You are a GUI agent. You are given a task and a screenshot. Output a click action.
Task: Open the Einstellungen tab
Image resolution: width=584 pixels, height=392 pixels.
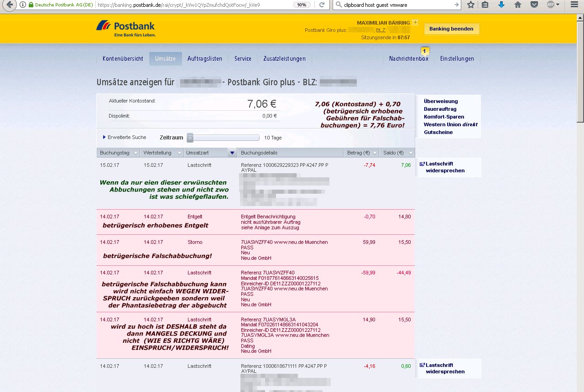[457, 59]
